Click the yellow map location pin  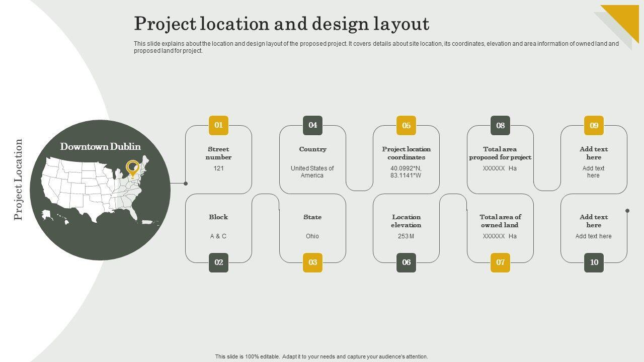pyautogui.click(x=132, y=167)
